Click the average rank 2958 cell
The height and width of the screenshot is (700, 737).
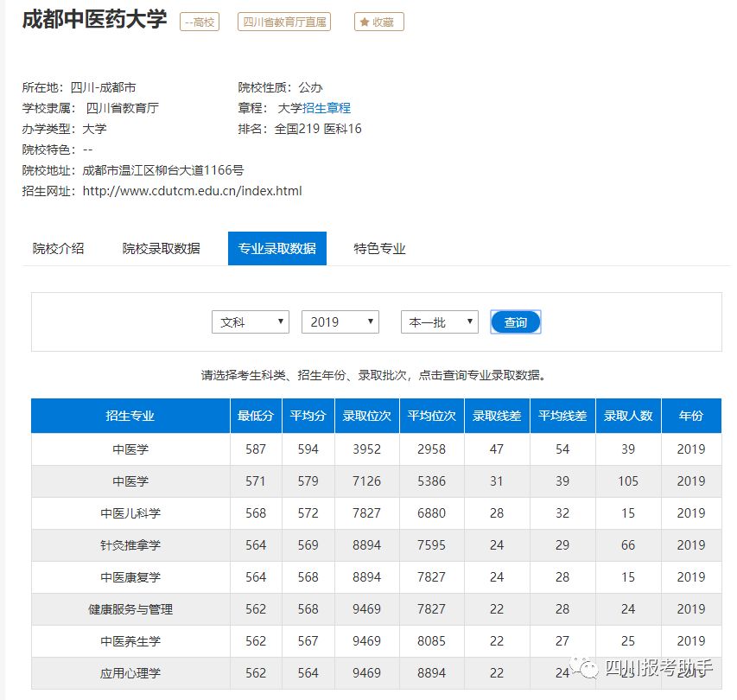click(x=431, y=449)
